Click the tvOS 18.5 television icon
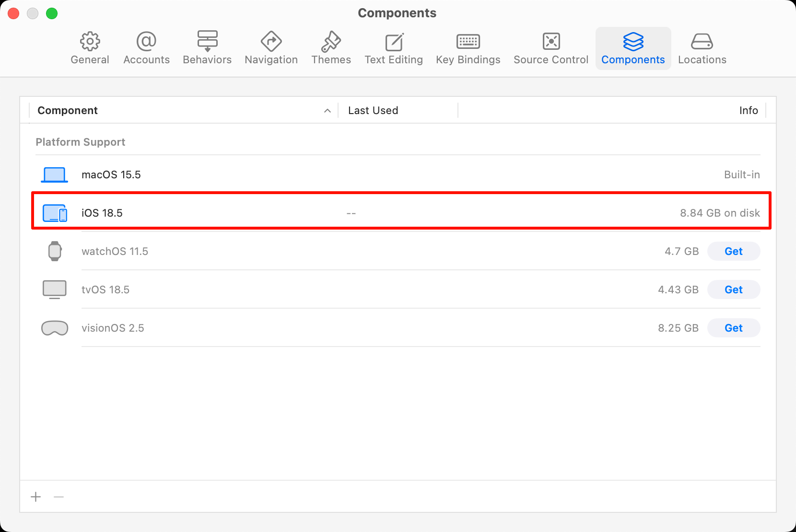This screenshot has height=532, width=796. click(55, 289)
